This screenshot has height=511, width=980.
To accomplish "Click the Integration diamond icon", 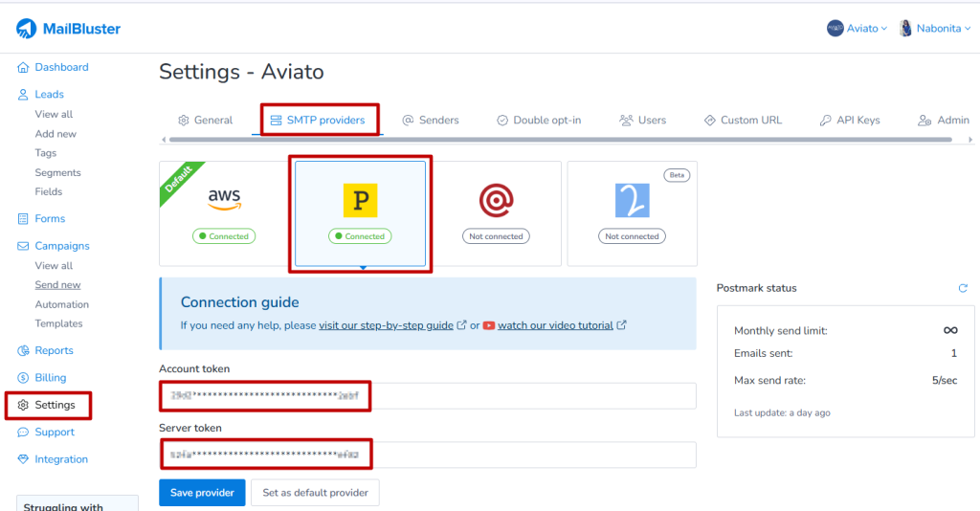I will coord(23,459).
